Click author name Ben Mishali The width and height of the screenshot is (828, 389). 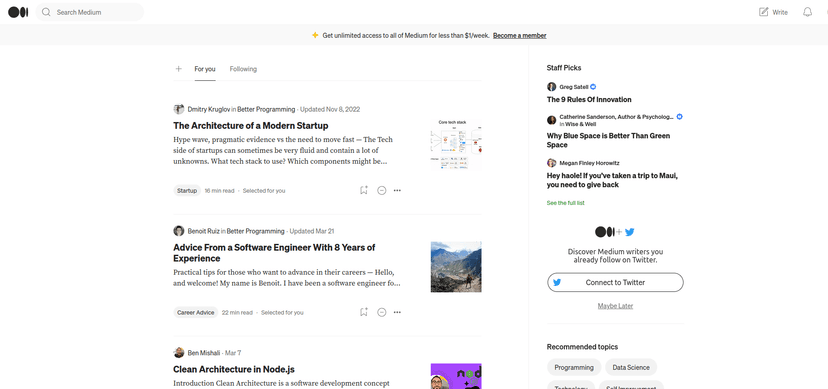pos(204,353)
